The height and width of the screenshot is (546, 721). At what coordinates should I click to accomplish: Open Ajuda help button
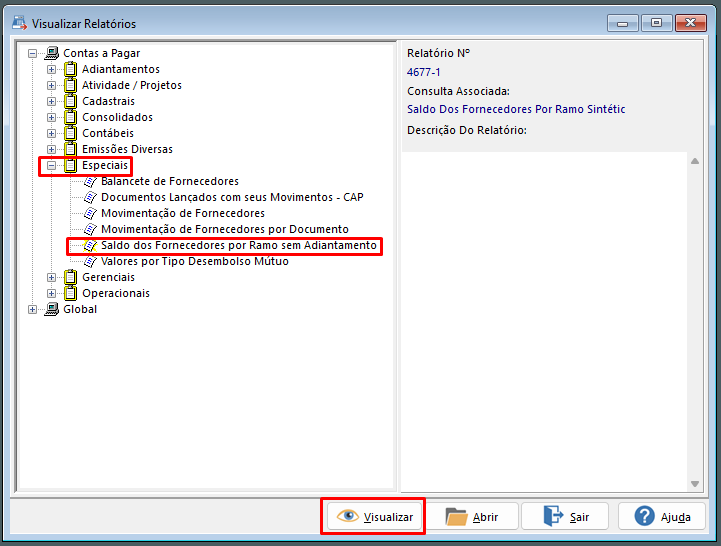[662, 517]
